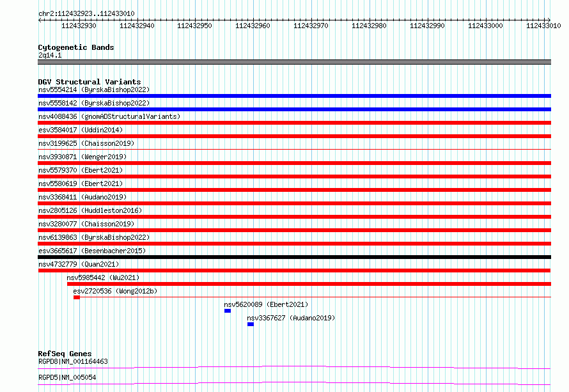This screenshot has height=392, width=569.
Task: Click ruler position 112432930
Action: pyautogui.click(x=79, y=26)
